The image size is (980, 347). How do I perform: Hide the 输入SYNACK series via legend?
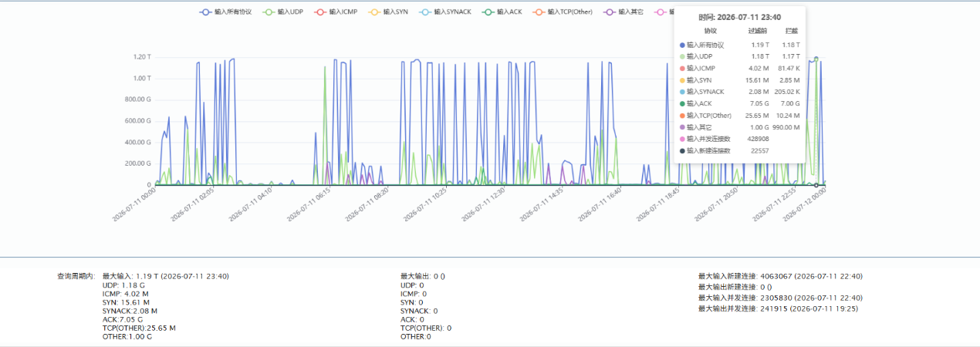tap(444, 12)
